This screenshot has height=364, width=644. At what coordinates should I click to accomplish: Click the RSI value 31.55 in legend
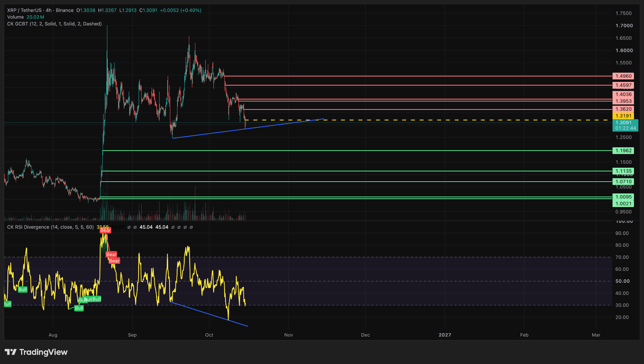(x=103, y=227)
